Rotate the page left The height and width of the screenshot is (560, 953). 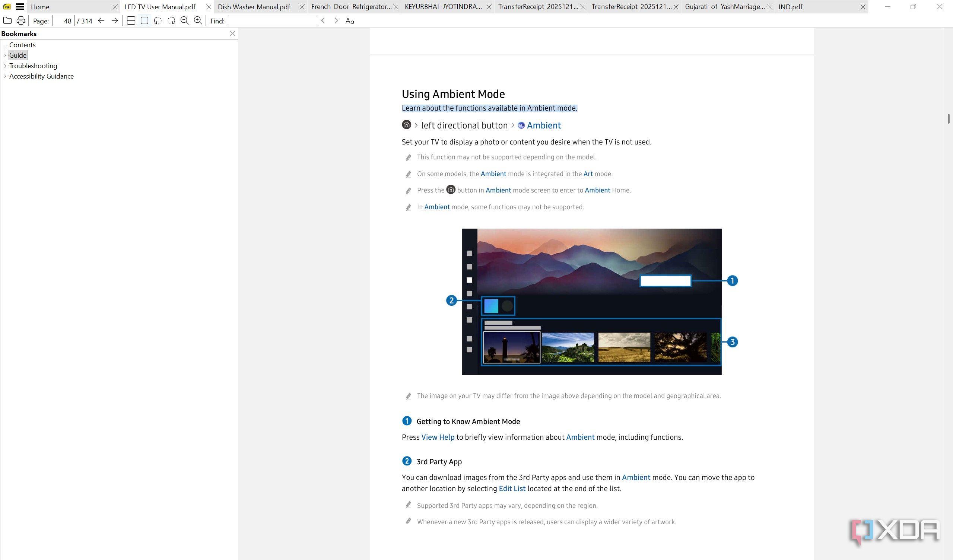click(158, 21)
